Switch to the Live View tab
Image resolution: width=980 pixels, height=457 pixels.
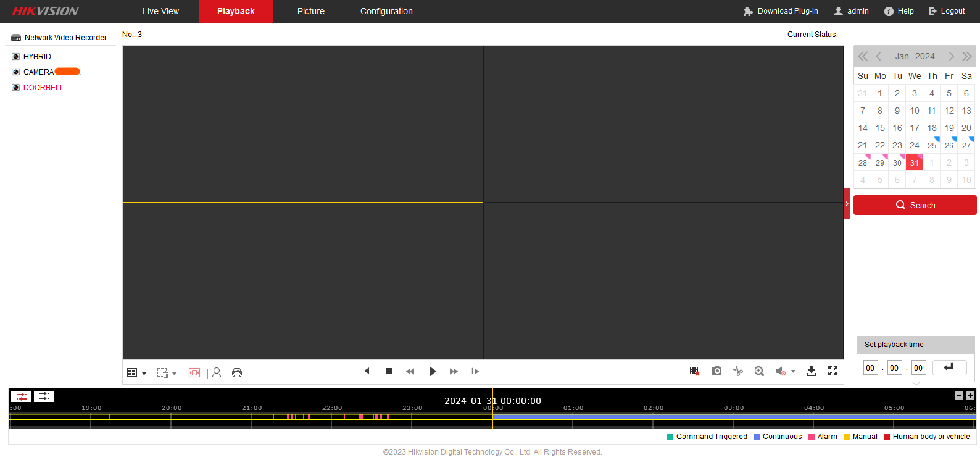160,11
